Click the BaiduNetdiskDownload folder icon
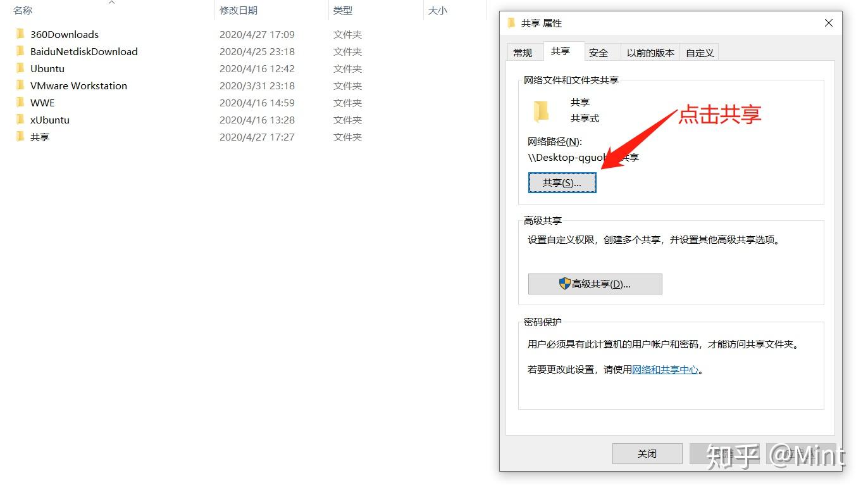The width and height of the screenshot is (868, 492). [20, 51]
